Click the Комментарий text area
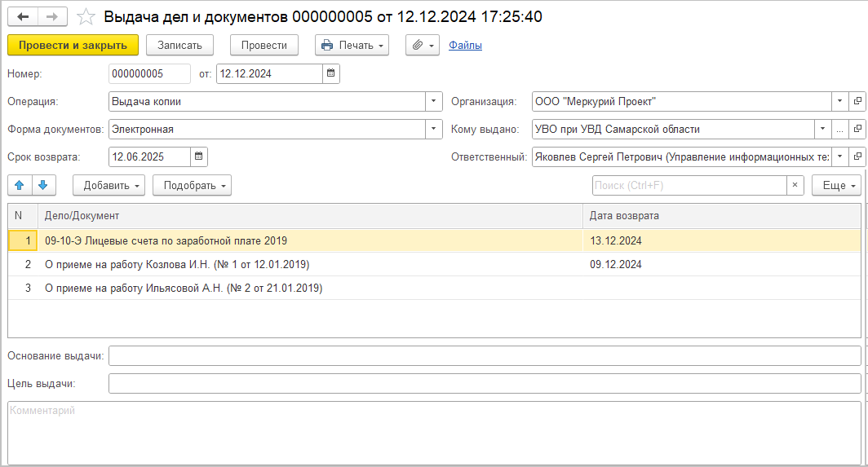Screen dimensions: 868x467 (435, 434)
